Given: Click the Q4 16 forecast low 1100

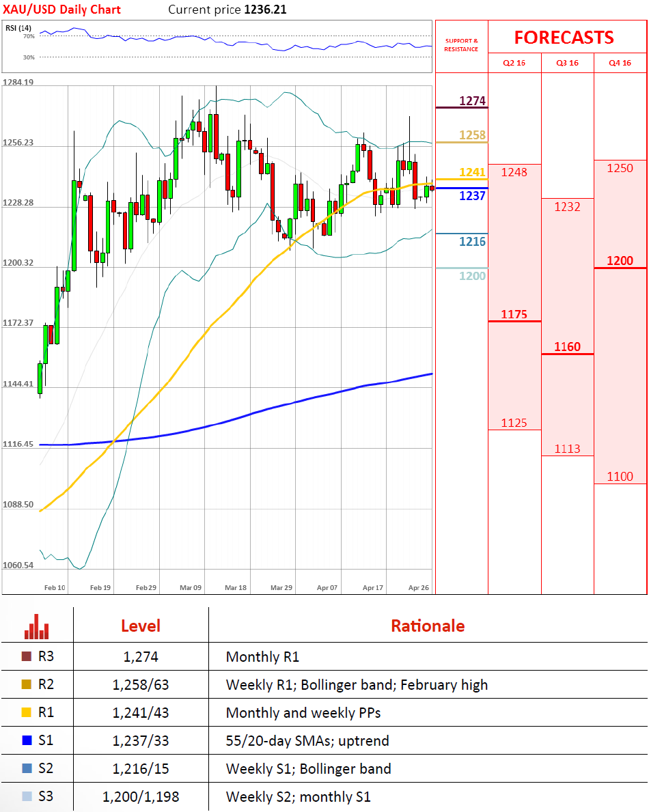Looking at the screenshot, I should [x=620, y=477].
